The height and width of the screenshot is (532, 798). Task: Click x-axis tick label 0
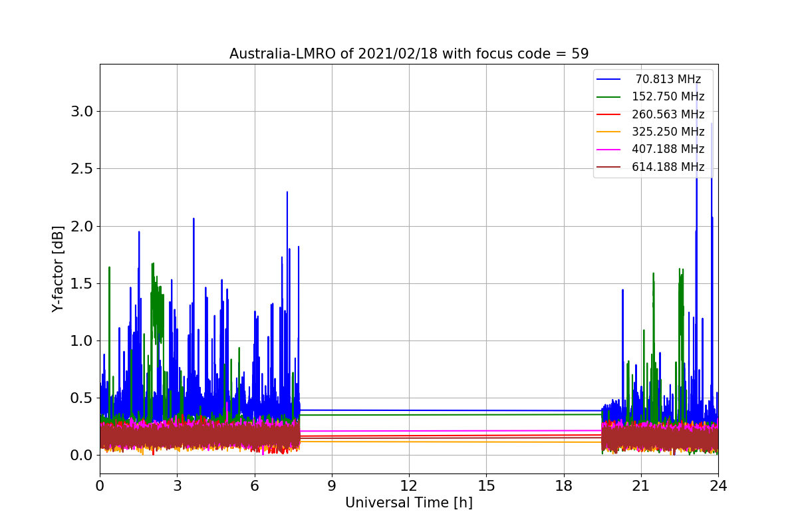tap(100, 485)
